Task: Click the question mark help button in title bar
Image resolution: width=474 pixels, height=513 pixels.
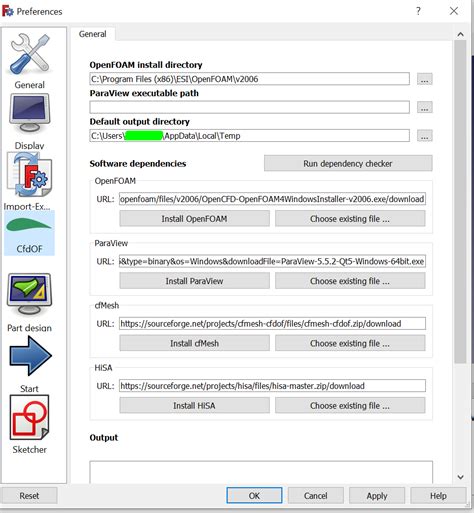Action: tap(418, 11)
